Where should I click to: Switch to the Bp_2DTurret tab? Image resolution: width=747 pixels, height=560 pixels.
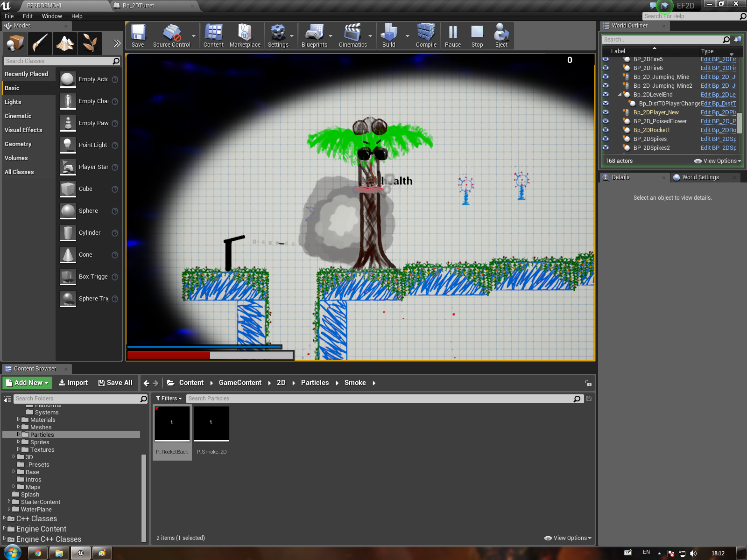138,6
